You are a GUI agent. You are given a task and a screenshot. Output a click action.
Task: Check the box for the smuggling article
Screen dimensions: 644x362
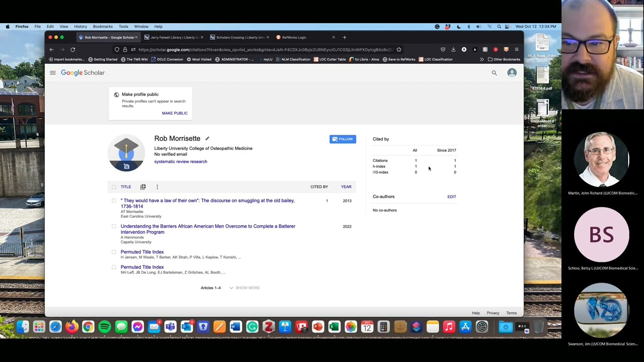[114, 201]
